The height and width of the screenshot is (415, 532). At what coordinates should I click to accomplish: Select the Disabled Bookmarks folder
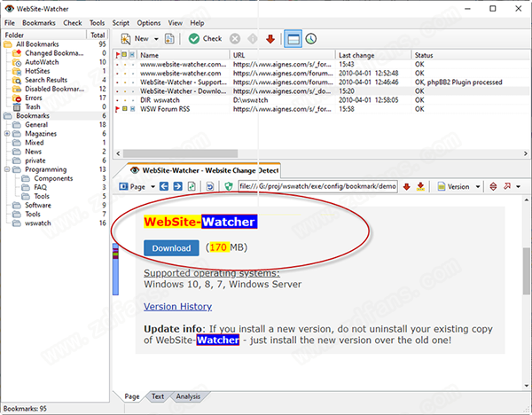coord(55,89)
